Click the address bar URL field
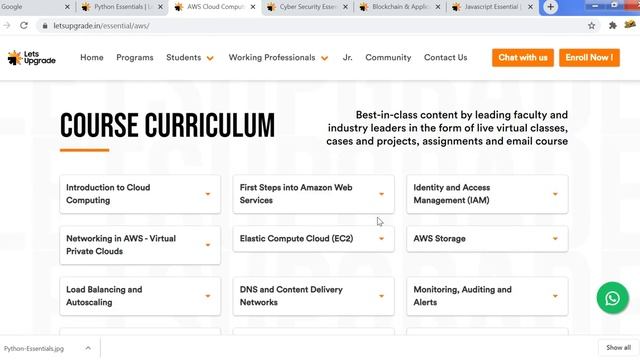Image resolution: width=640 pixels, height=360 pixels. pyautogui.click(x=318, y=26)
